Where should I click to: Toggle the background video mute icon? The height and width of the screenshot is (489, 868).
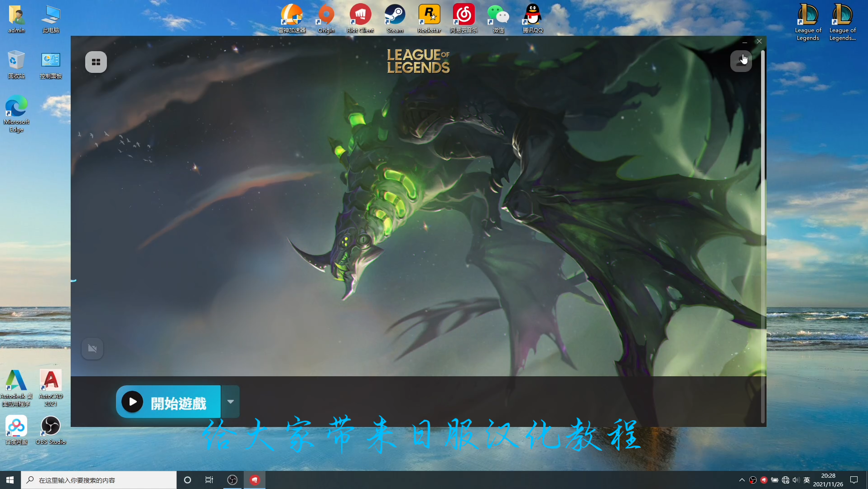[x=92, y=349]
